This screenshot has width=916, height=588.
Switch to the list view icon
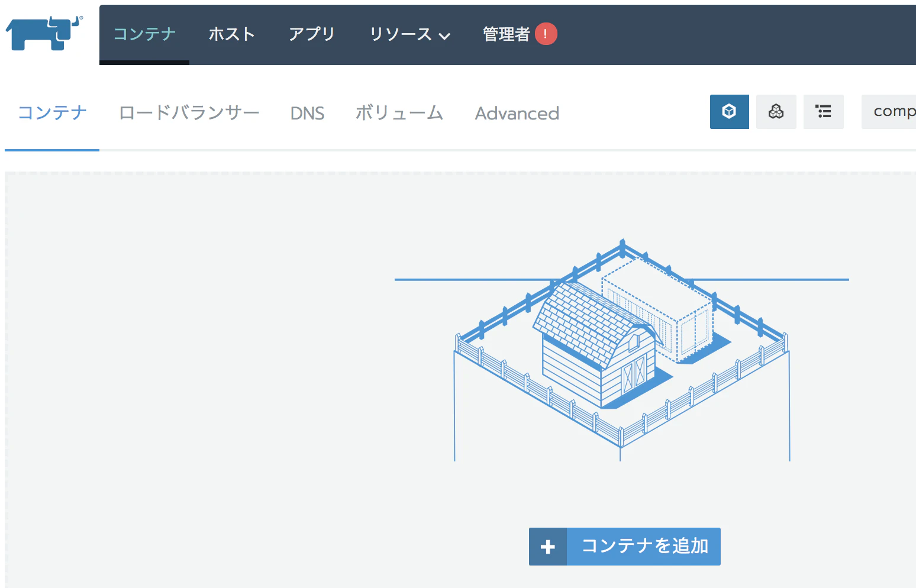[x=823, y=112]
